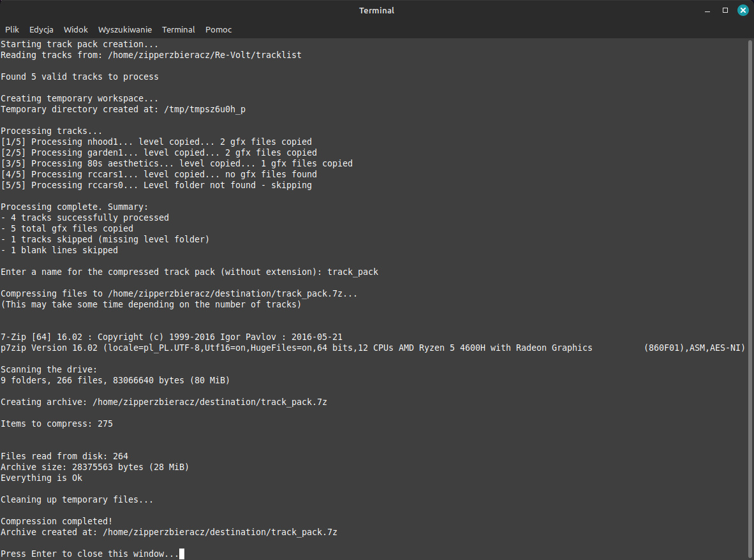Click 'Everything is Ok' line

(41, 478)
